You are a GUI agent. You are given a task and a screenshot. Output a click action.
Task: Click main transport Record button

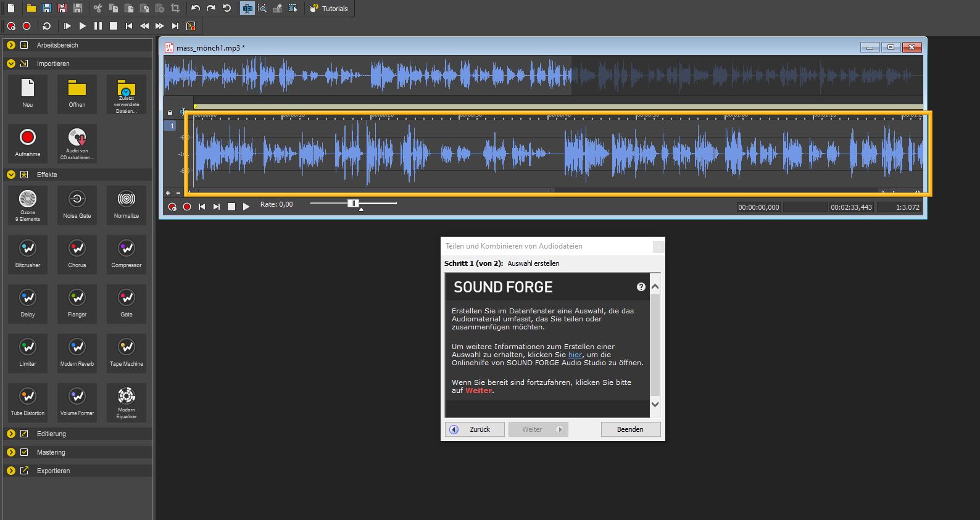tap(27, 26)
